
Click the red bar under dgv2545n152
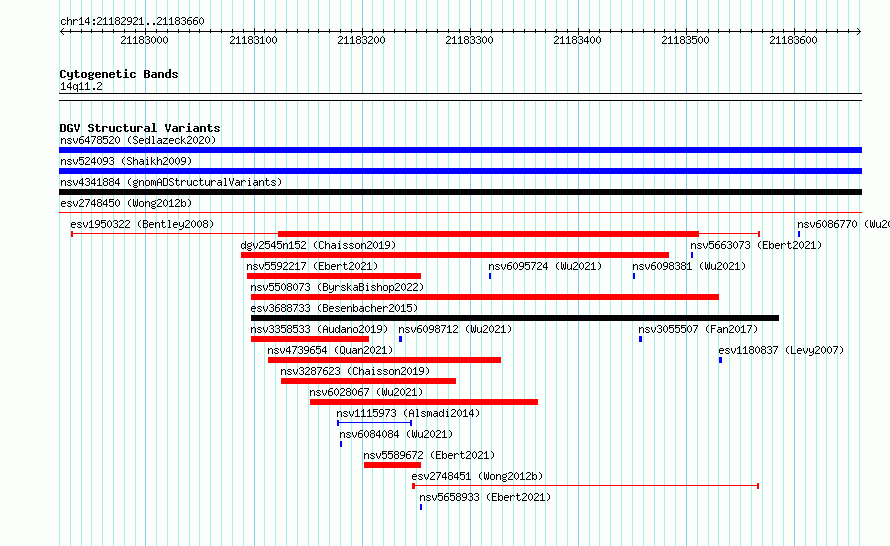[455, 255]
